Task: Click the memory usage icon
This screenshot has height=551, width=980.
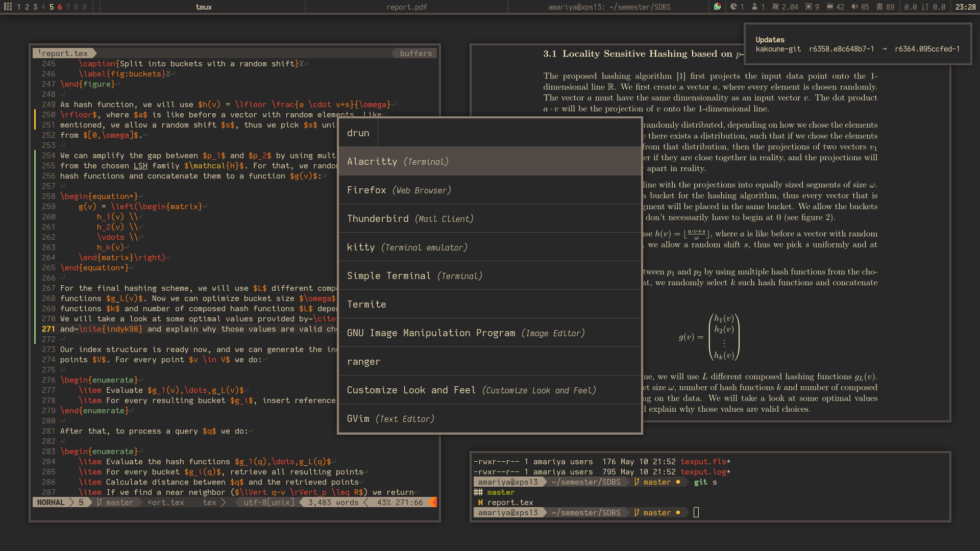Action: tap(830, 7)
